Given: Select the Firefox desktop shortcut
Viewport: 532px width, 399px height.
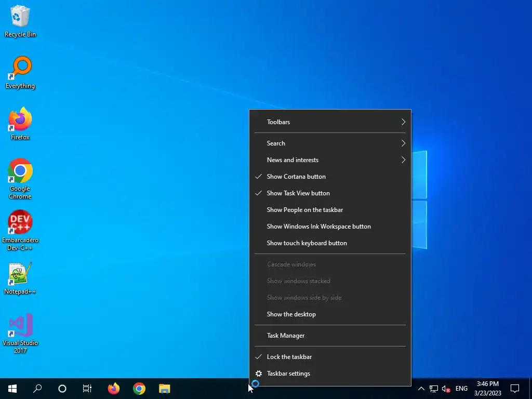Looking at the screenshot, I should tap(20, 124).
